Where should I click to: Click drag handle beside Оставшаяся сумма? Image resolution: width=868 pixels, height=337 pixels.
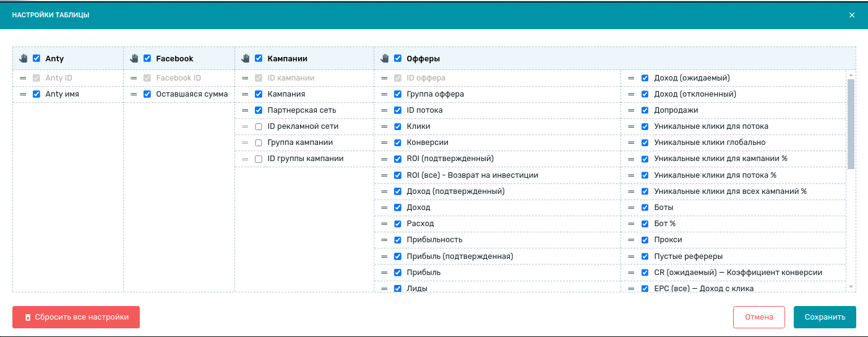(134, 94)
